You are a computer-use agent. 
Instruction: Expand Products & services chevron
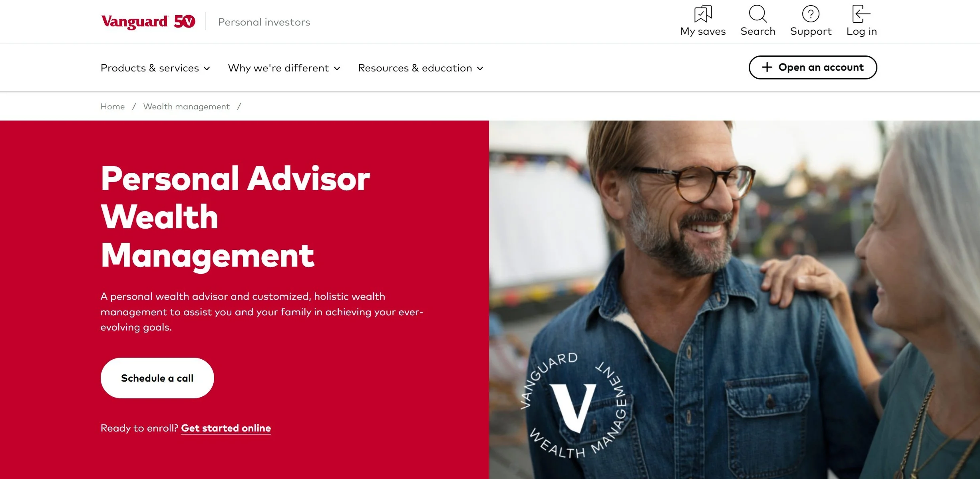[x=207, y=68]
